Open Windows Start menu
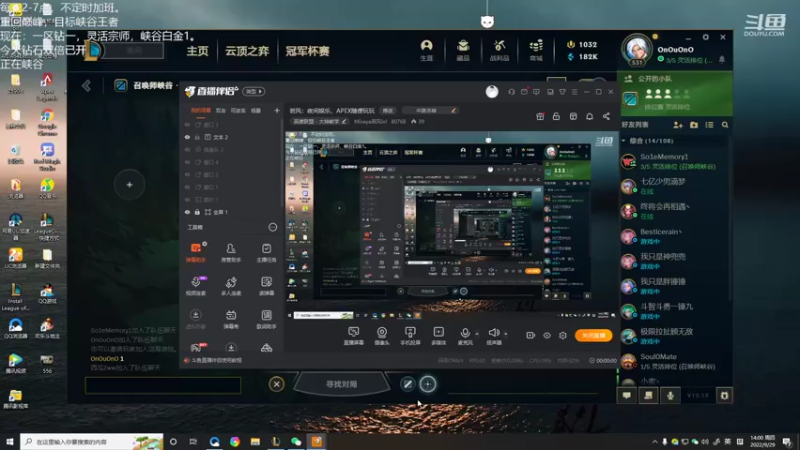Viewport: 800px width, 450px height. (x=10, y=441)
